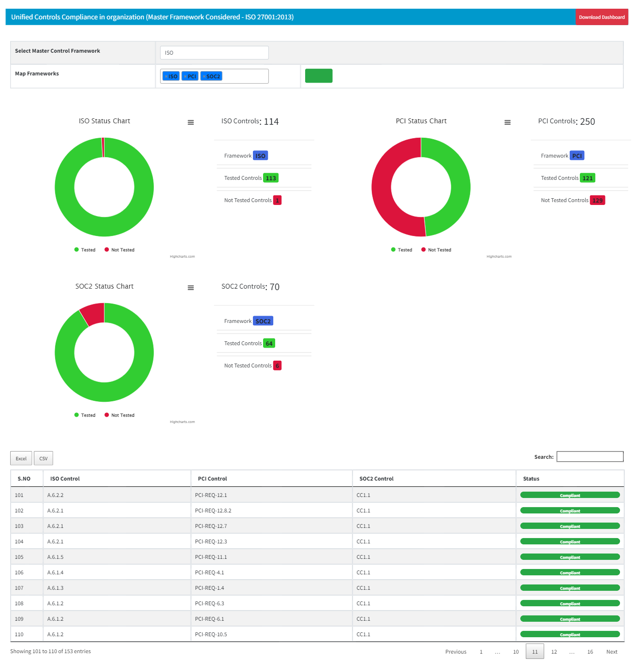Remove the ISO tag from Map Frameworks
The image size is (634, 672).
[166, 76]
